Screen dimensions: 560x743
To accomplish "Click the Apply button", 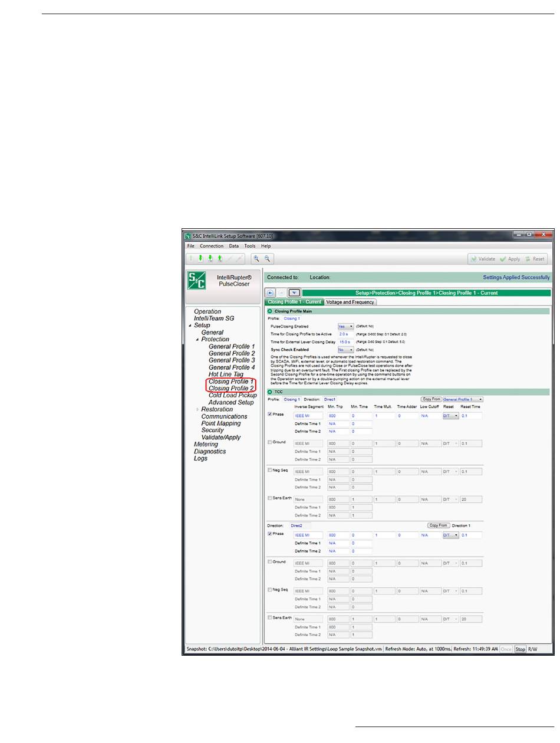I will point(510,259).
